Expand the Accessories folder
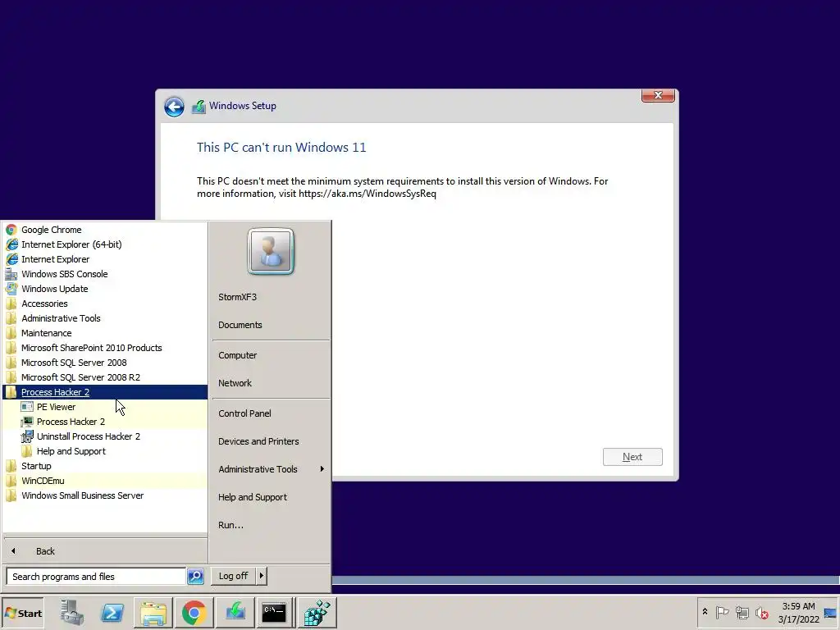 point(105,304)
